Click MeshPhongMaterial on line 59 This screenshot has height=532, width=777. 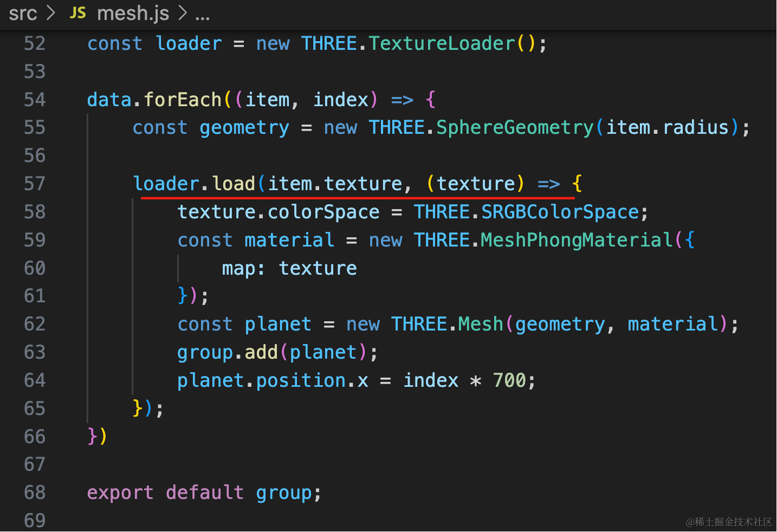577,240
